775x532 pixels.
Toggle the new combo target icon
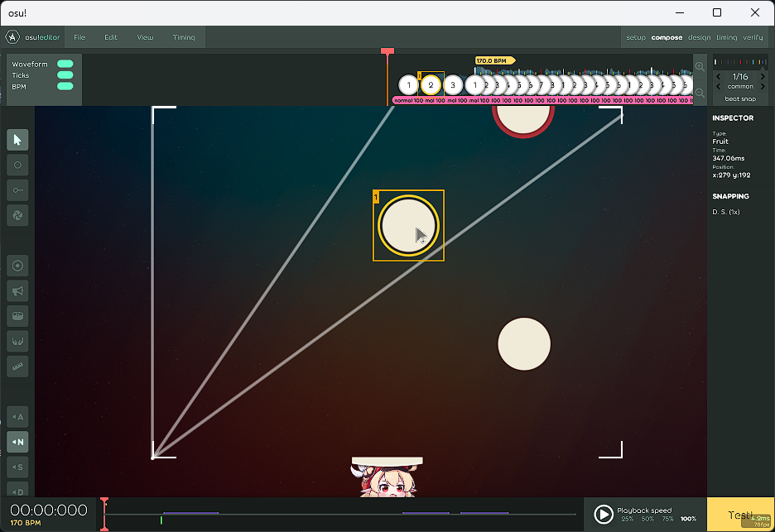(x=17, y=266)
